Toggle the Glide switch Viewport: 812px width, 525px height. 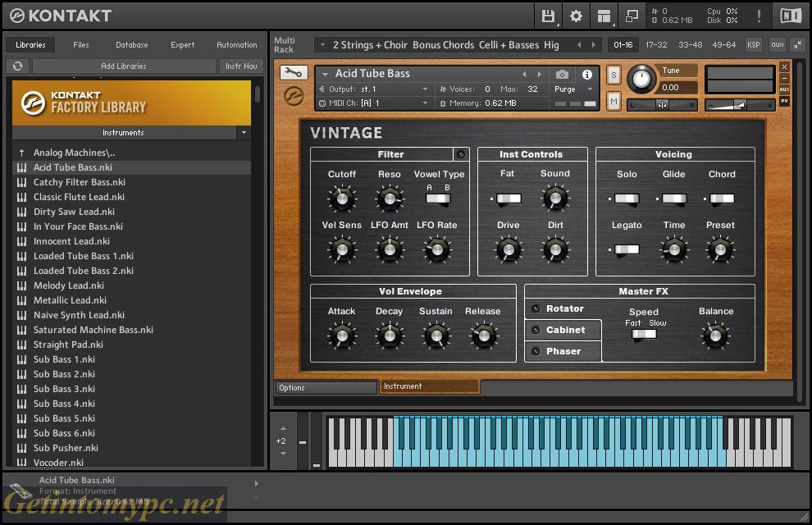(x=674, y=199)
